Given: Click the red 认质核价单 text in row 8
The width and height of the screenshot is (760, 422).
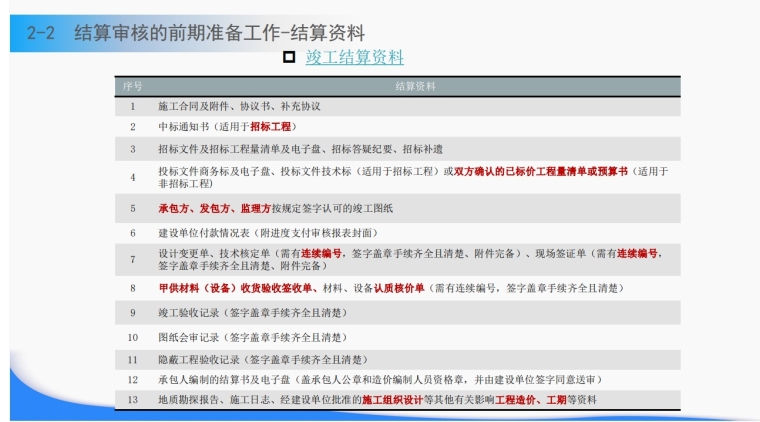Looking at the screenshot, I should click(x=399, y=288).
